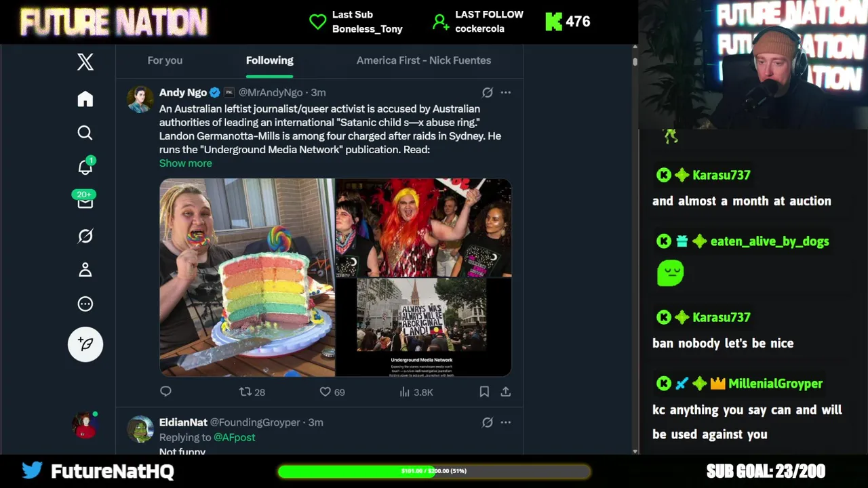
Task: Click Grok icon on EldianNat's reply
Action: (487, 422)
